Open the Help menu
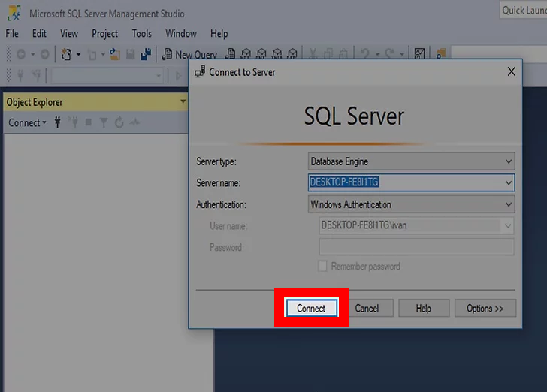This screenshot has width=547, height=392. point(219,34)
